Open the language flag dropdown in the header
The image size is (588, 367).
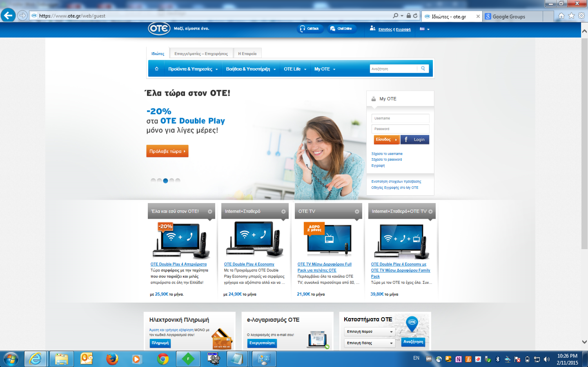(x=424, y=29)
